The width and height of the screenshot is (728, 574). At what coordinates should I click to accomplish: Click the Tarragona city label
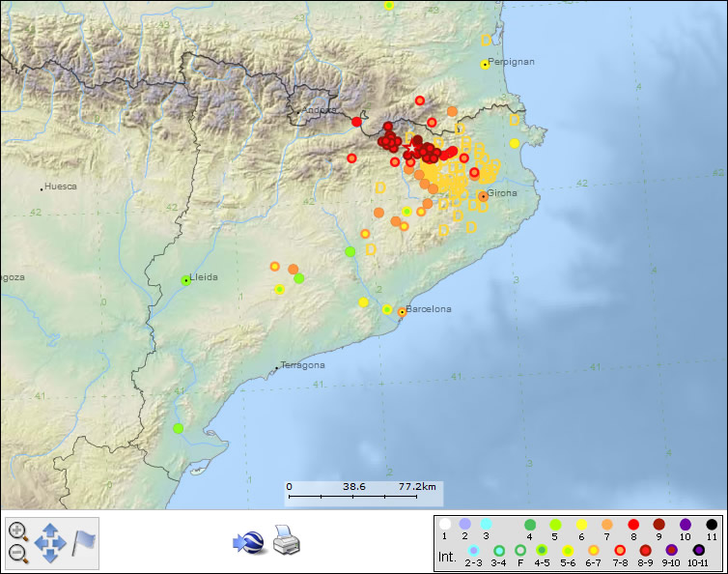click(302, 365)
